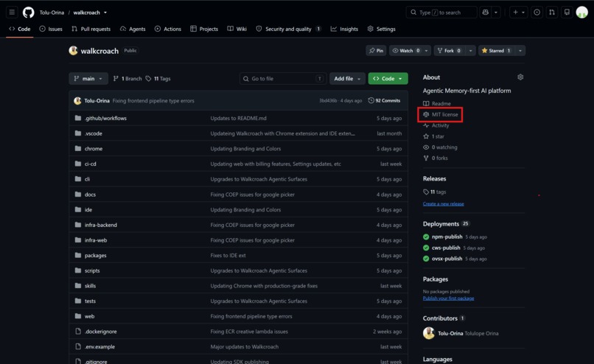Screen dimensions: 594x364
Task: Switch to the Agents tab
Action: point(133,29)
